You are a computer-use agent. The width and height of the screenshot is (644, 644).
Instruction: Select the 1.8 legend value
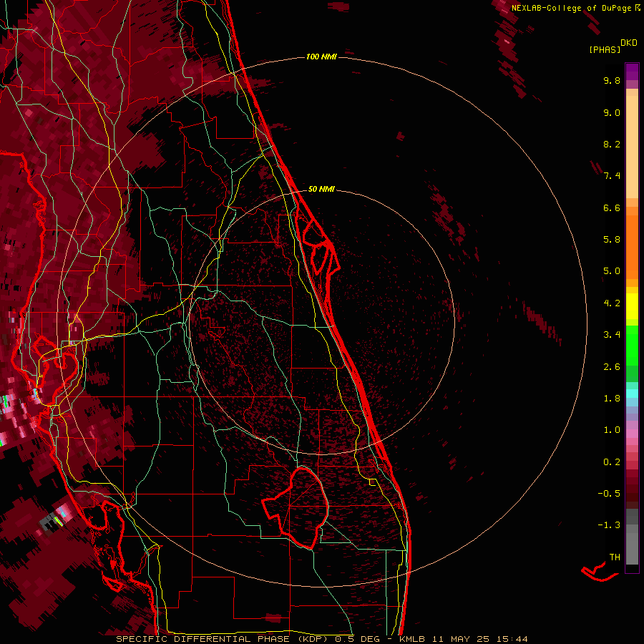pos(612,399)
